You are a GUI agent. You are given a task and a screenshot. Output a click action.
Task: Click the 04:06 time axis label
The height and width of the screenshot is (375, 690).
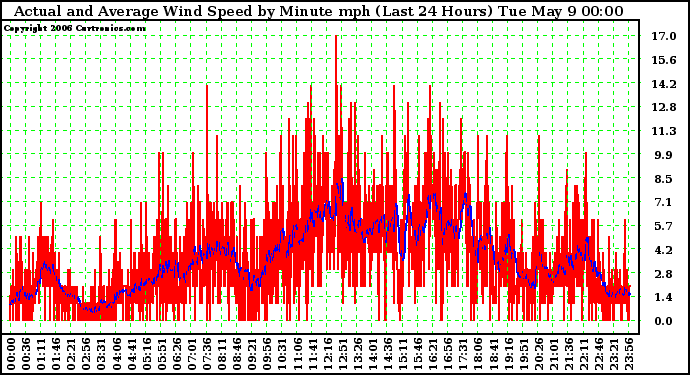(x=116, y=354)
